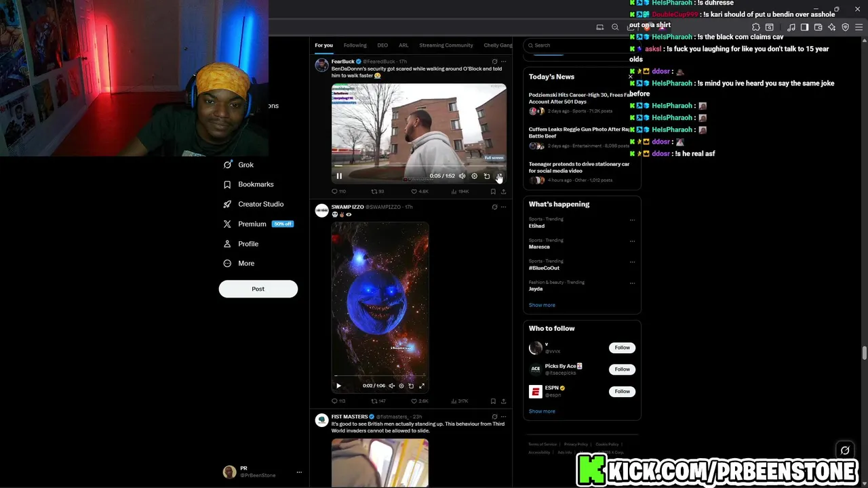Open the Premium page with the X icon

click(x=258, y=224)
